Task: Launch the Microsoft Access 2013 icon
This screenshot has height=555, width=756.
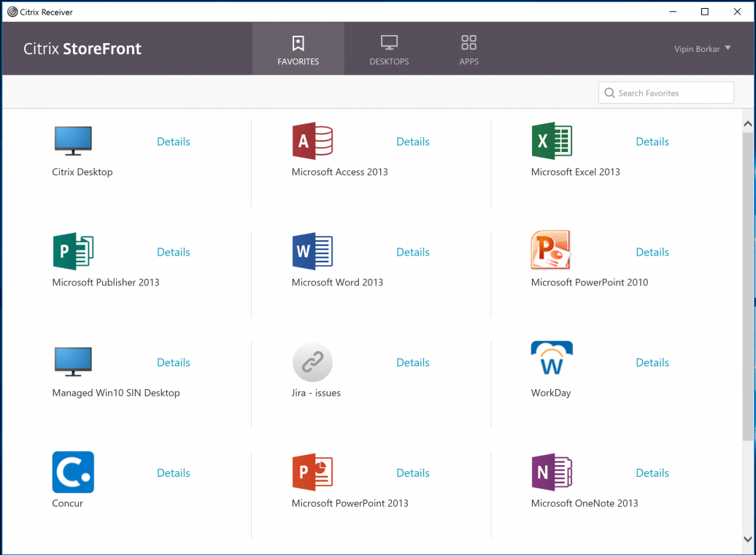Action: point(312,141)
